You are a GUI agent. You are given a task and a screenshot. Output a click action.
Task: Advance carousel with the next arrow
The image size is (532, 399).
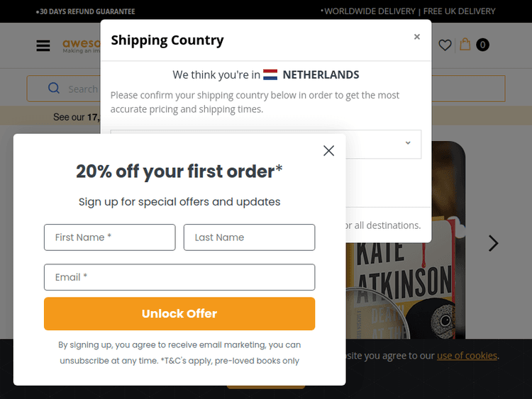(493, 243)
